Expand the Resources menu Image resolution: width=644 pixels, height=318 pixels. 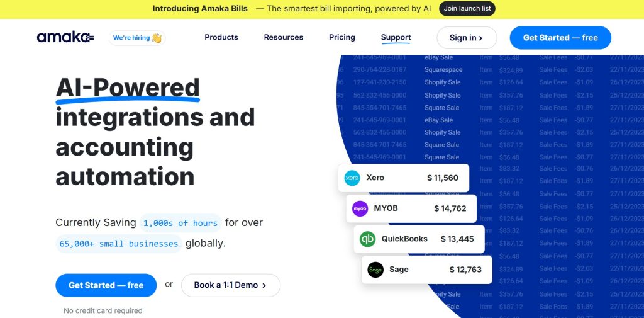point(284,37)
